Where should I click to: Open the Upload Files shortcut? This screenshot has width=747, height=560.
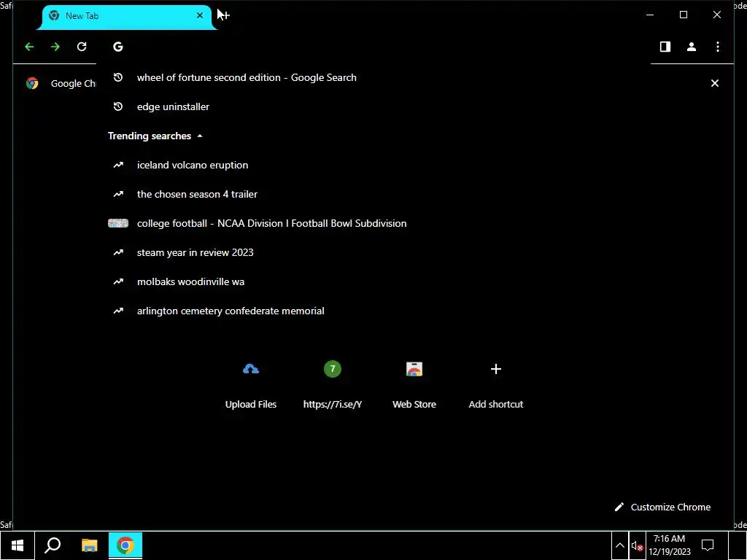(251, 384)
